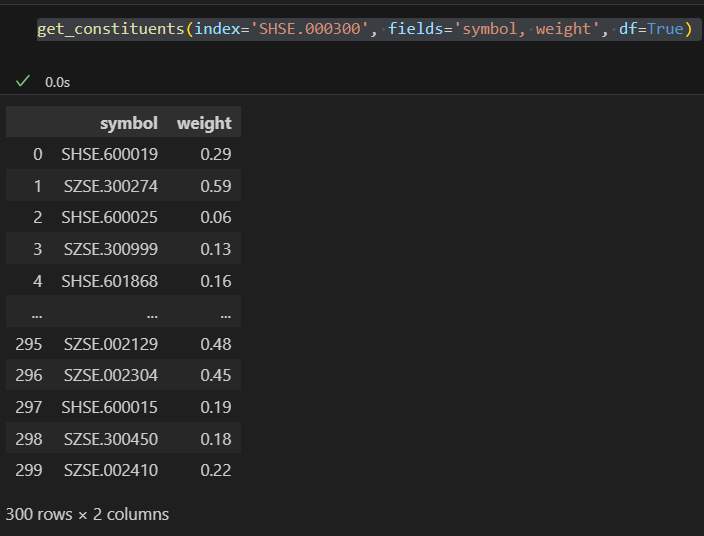This screenshot has height=536, width=704.
Task: Click the 0.0s execution time label
Action: (57, 83)
